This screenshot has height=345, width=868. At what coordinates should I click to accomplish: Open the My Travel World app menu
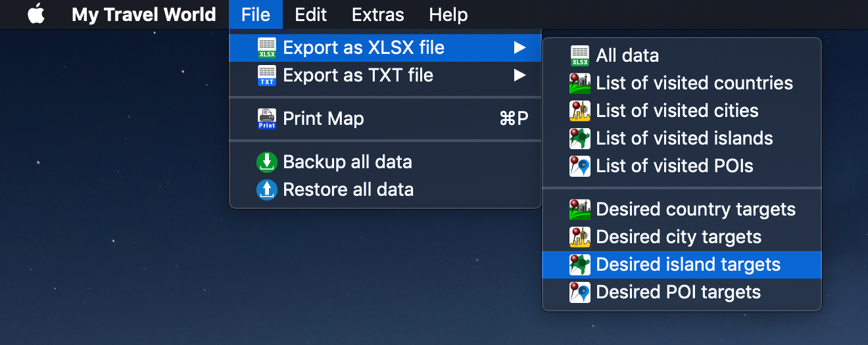coord(144,14)
